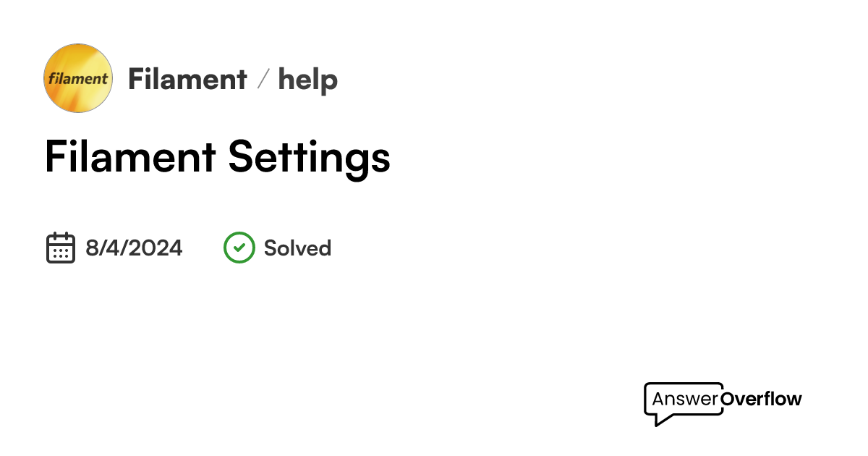The image size is (868, 456).
Task: Click the word Settings in the title
Action: coord(309,157)
